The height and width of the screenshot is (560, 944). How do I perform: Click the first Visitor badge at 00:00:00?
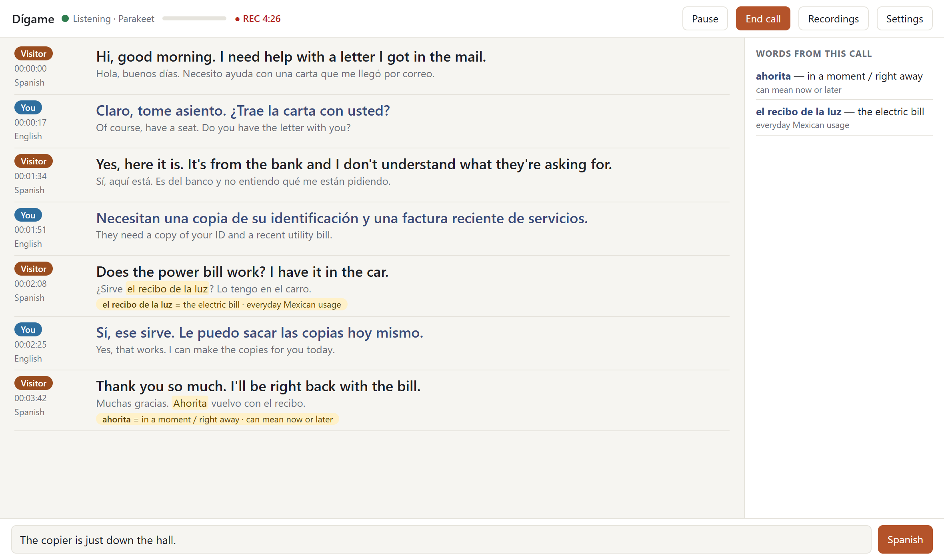(x=34, y=54)
